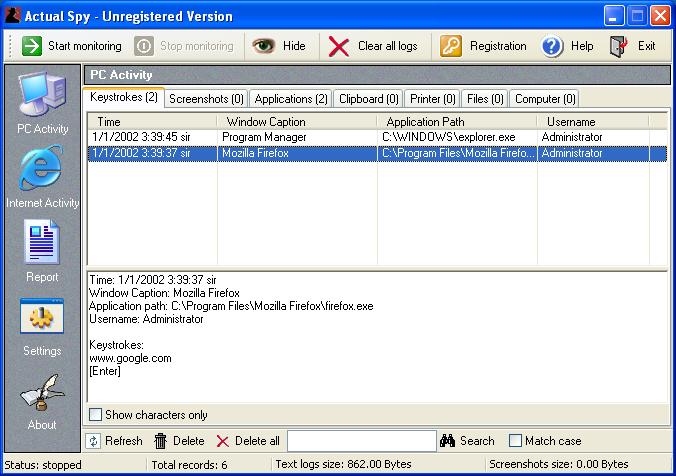Click the Exit door icon
676x476 pixels.
(x=619, y=46)
